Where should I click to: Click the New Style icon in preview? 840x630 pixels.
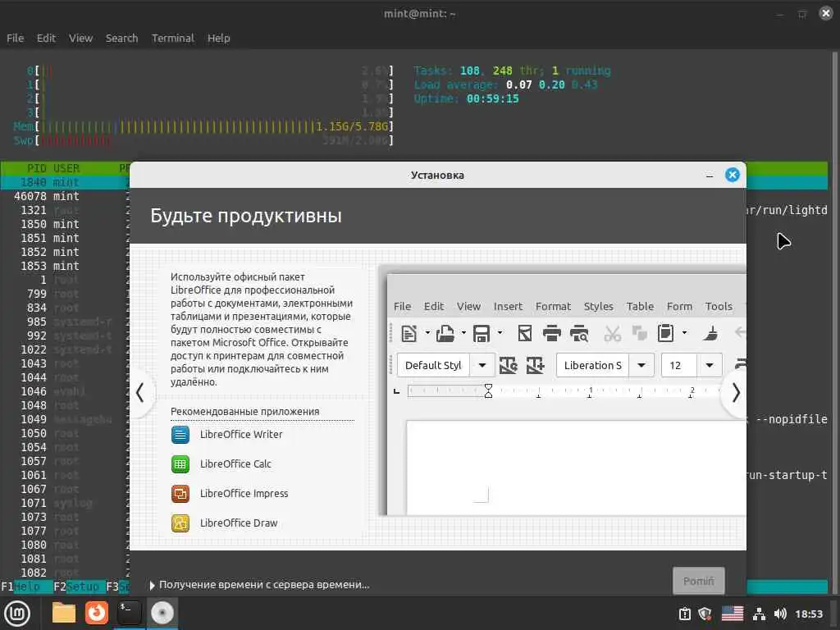coord(535,365)
